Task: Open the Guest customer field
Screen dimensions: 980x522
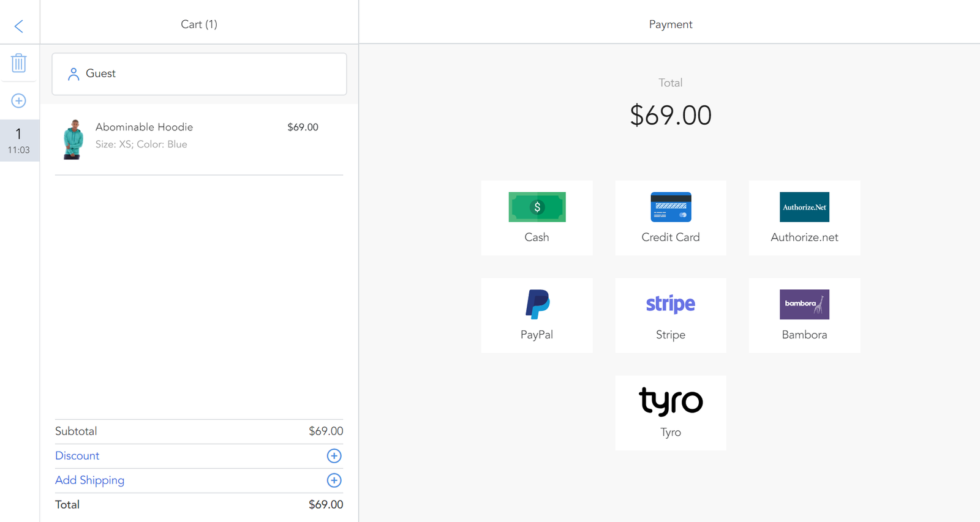Action: tap(199, 74)
